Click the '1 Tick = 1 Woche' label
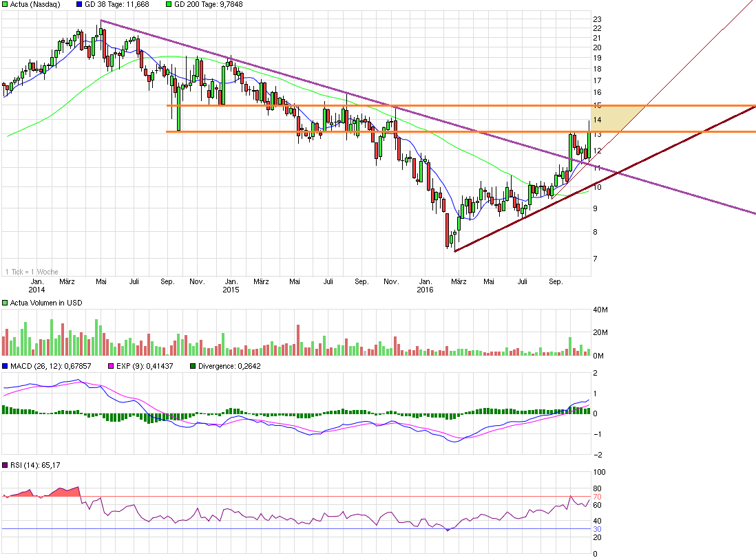This screenshot has width=756, height=560. coord(30,271)
